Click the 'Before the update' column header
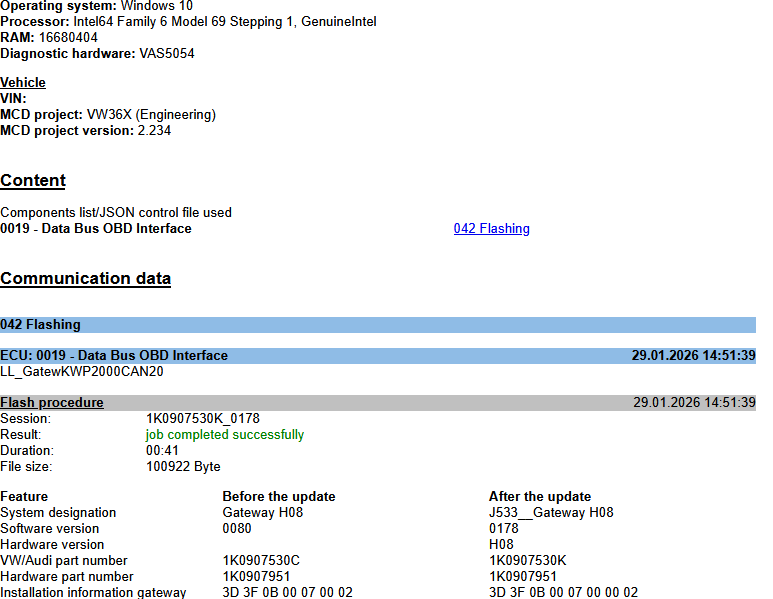773x599 pixels. [279, 497]
